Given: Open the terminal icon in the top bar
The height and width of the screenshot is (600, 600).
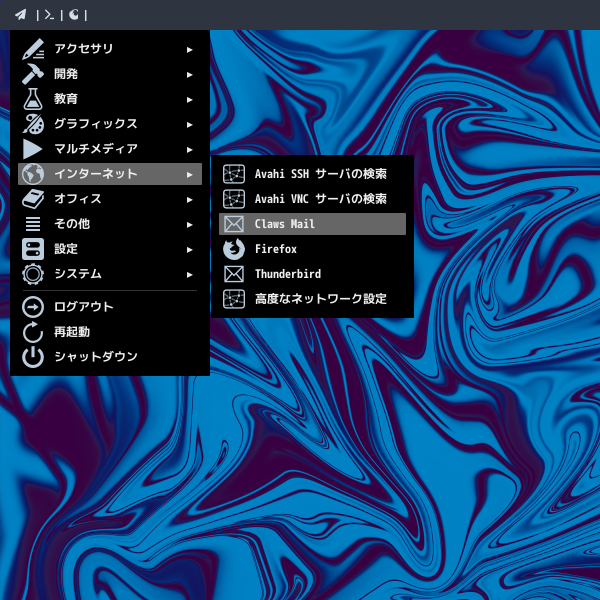Looking at the screenshot, I should click(x=49, y=15).
